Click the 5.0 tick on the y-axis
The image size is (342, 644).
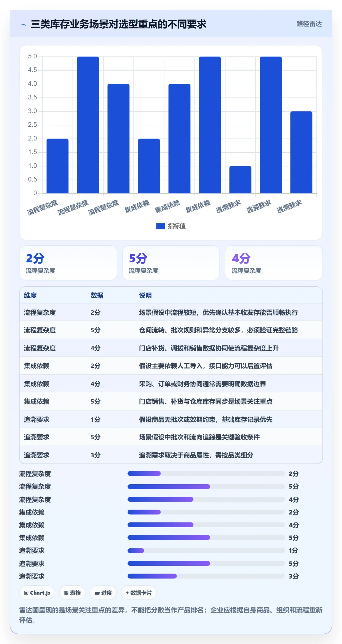click(x=32, y=56)
